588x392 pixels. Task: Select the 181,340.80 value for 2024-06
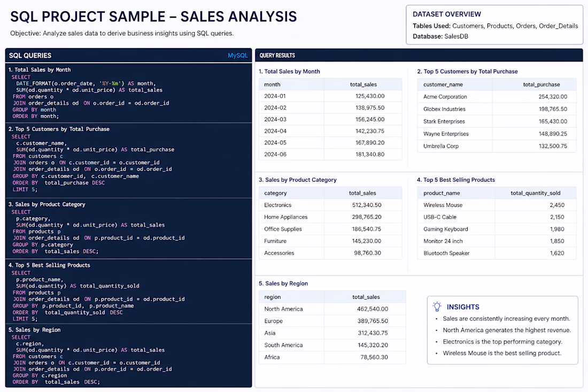(370, 154)
